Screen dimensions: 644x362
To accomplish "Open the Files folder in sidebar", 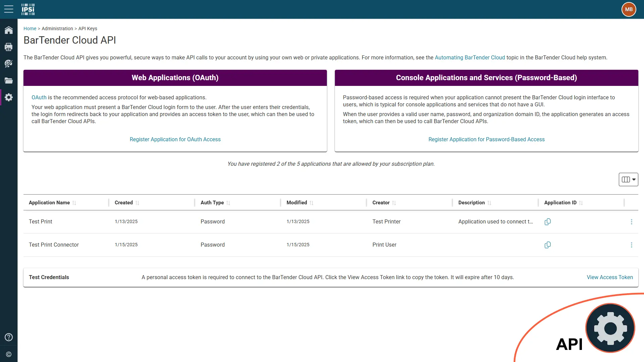I will click(9, 81).
